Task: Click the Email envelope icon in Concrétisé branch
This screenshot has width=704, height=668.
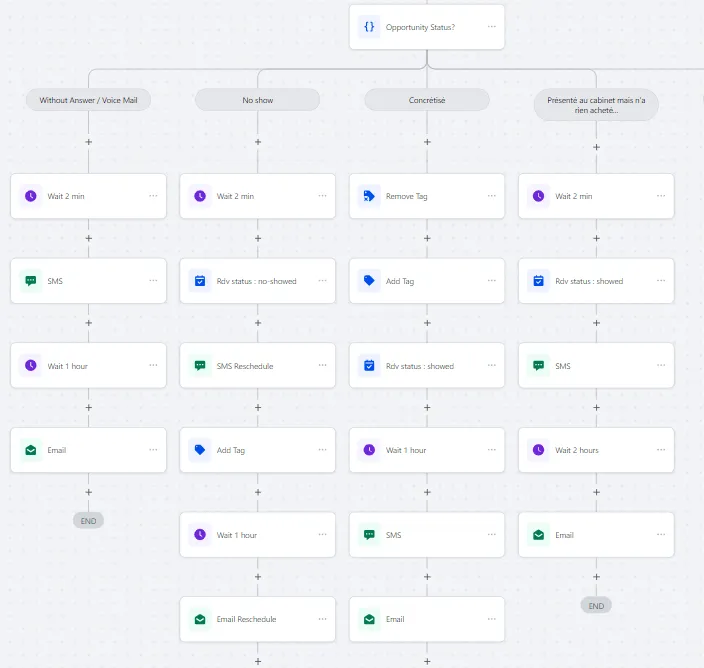Action: 369,620
